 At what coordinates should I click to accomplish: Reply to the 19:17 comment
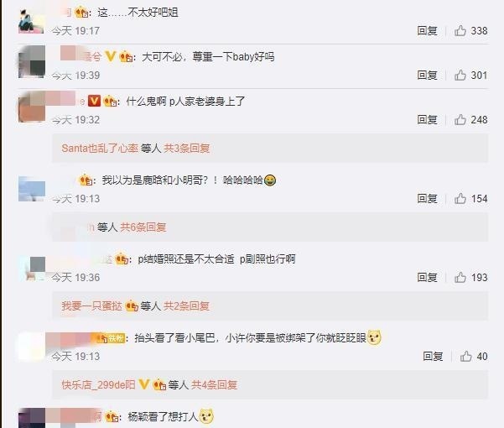point(427,31)
